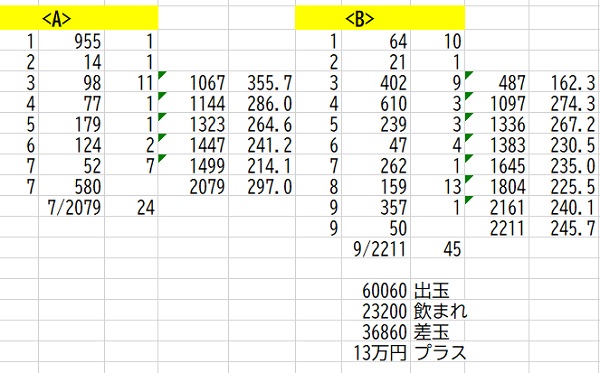This screenshot has height=373, width=600.
Task: Click the average value 297.0
Action: [262, 186]
